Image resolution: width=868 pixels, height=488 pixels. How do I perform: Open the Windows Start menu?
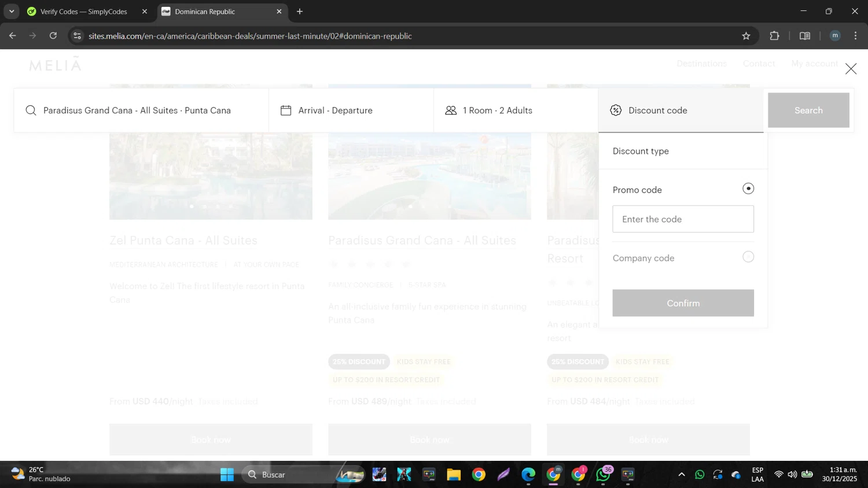[227, 475]
